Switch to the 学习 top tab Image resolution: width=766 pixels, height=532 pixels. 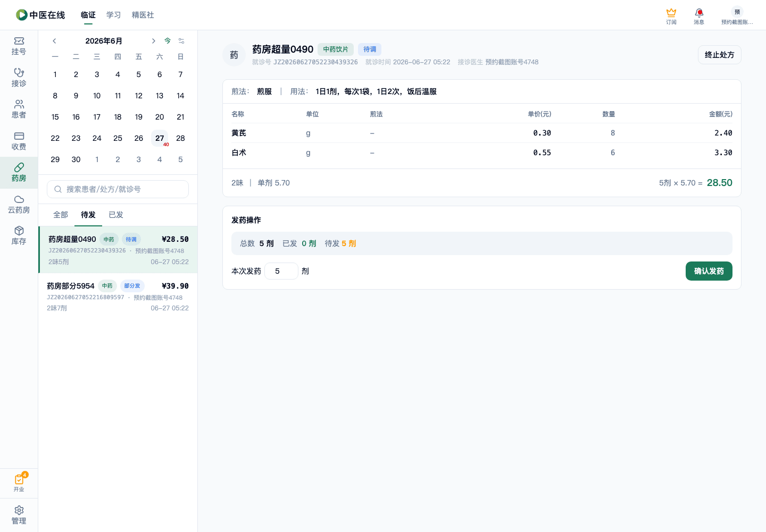113,15
